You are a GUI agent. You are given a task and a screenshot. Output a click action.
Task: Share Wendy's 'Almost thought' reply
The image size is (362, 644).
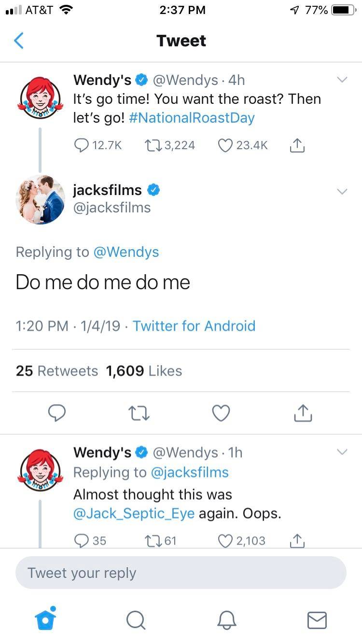tap(297, 541)
